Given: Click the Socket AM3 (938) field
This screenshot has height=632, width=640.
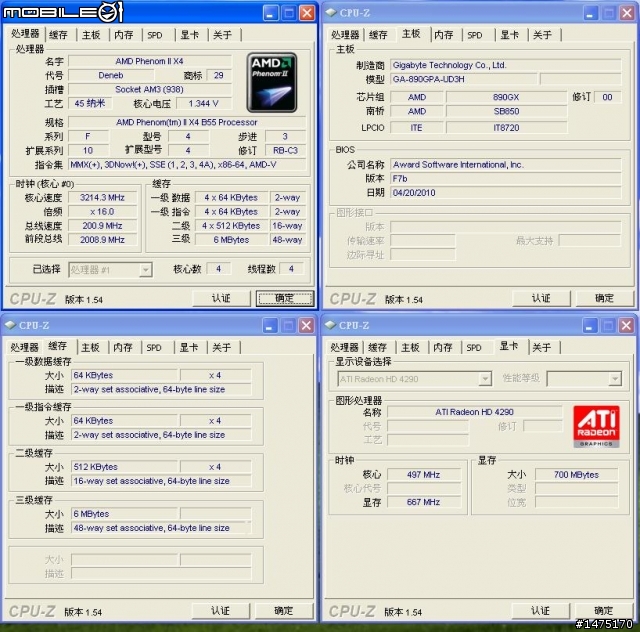Looking at the screenshot, I should click(x=150, y=89).
